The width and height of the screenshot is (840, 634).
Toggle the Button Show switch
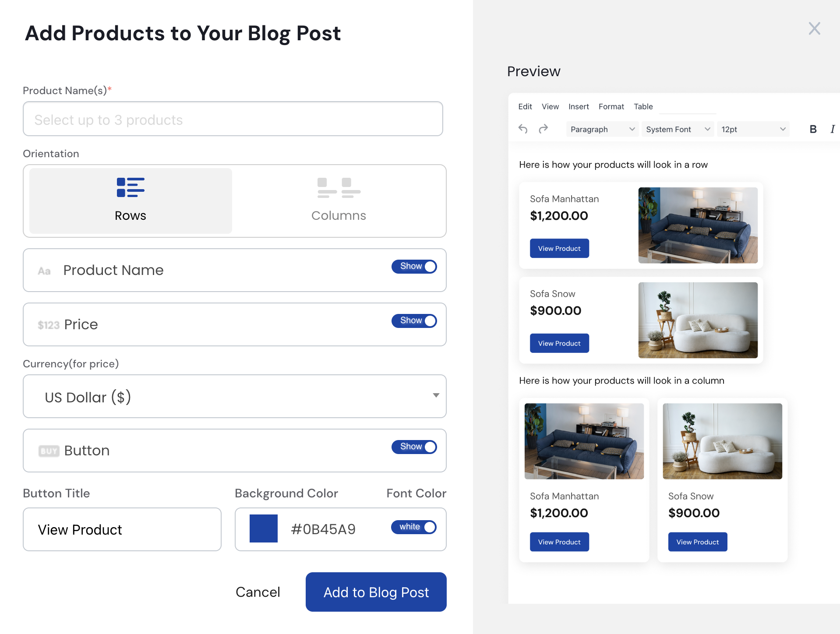pyautogui.click(x=414, y=447)
